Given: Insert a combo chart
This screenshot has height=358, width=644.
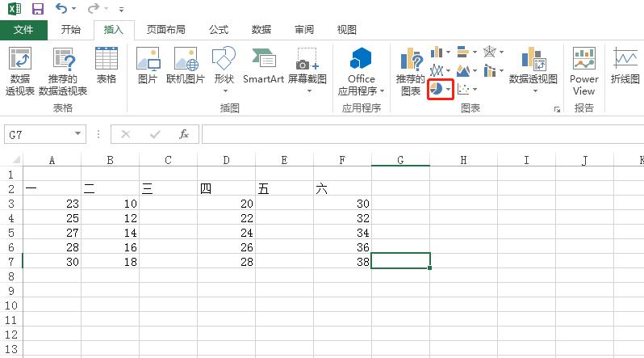Looking at the screenshot, I should click(x=490, y=70).
